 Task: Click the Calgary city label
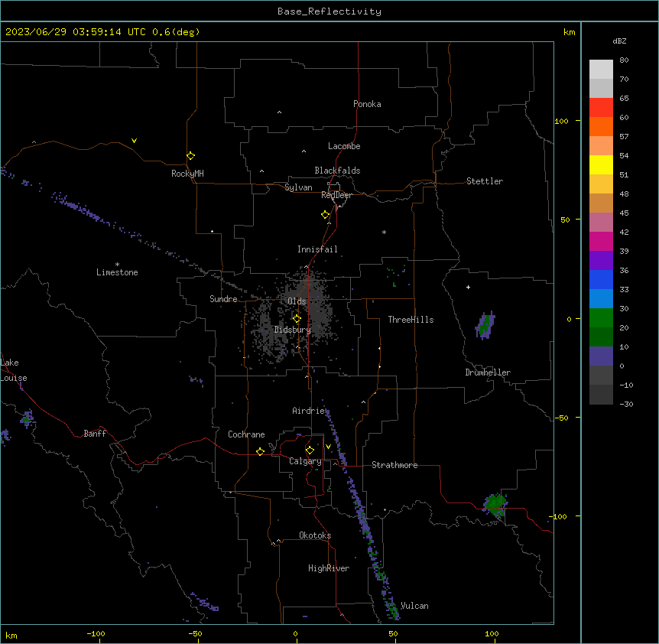click(x=305, y=461)
